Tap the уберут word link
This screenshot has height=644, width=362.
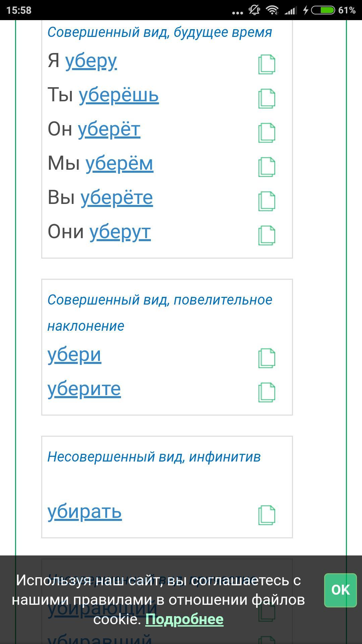click(120, 232)
